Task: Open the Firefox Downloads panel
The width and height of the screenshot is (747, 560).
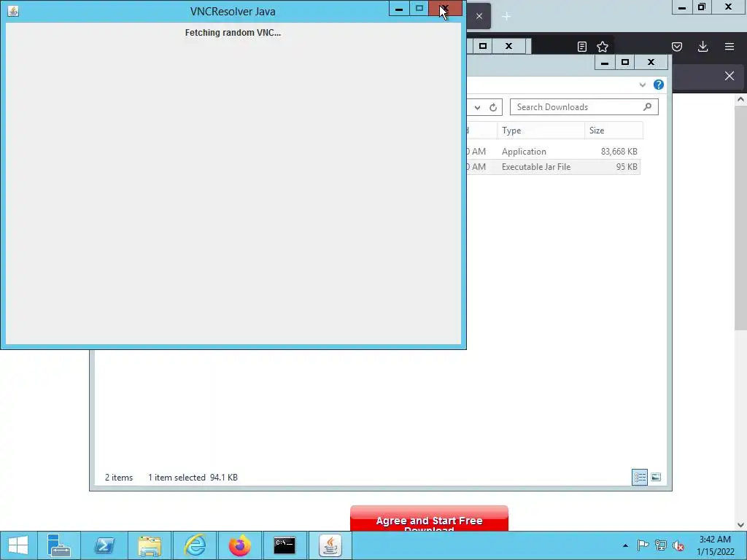Action: (x=703, y=47)
